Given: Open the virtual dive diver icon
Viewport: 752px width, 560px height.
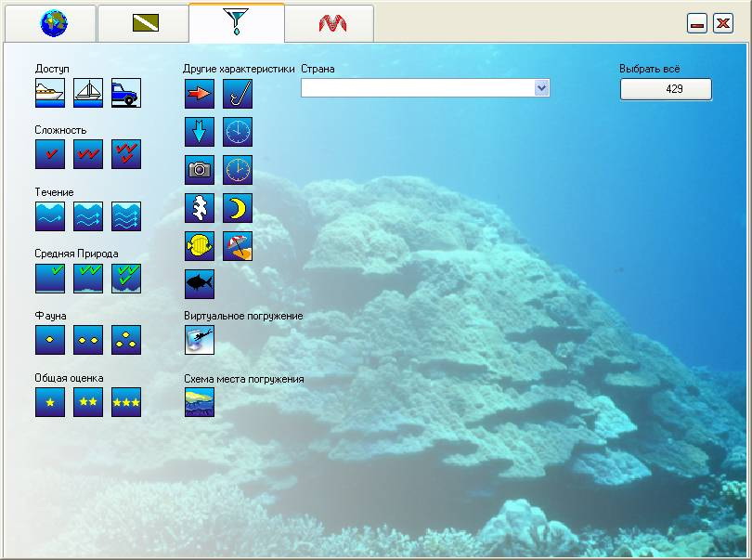Looking at the screenshot, I should [x=200, y=339].
